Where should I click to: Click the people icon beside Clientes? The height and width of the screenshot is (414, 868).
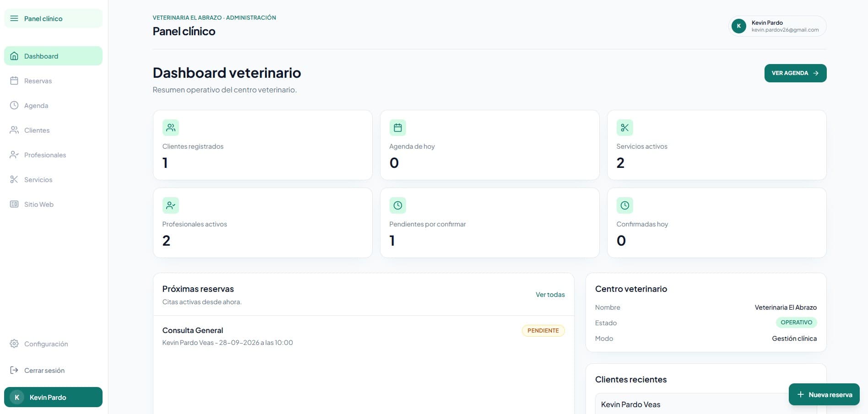point(14,130)
